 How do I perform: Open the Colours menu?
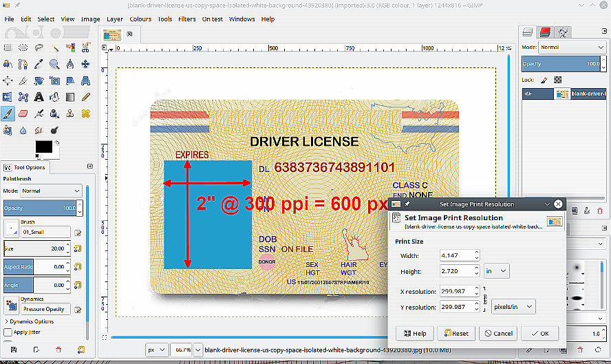[140, 19]
